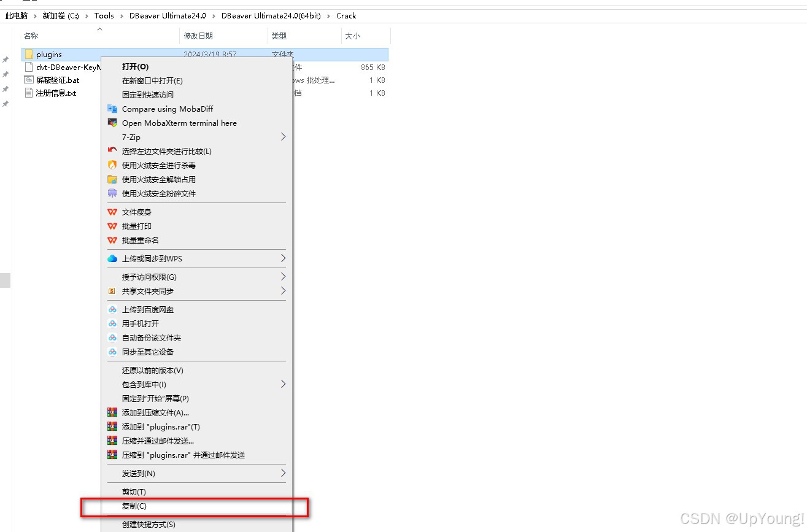
Task: Click the MobaXterm terminal icon
Action: point(112,123)
